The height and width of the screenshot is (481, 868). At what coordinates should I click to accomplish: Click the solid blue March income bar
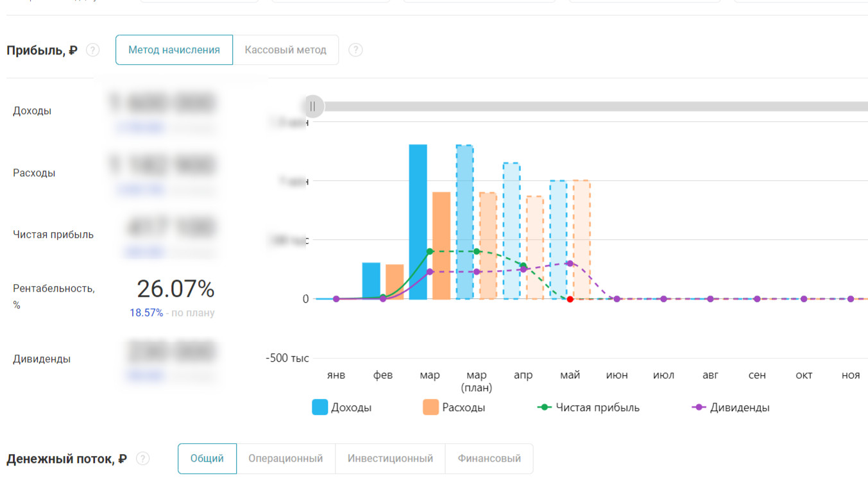(418, 221)
